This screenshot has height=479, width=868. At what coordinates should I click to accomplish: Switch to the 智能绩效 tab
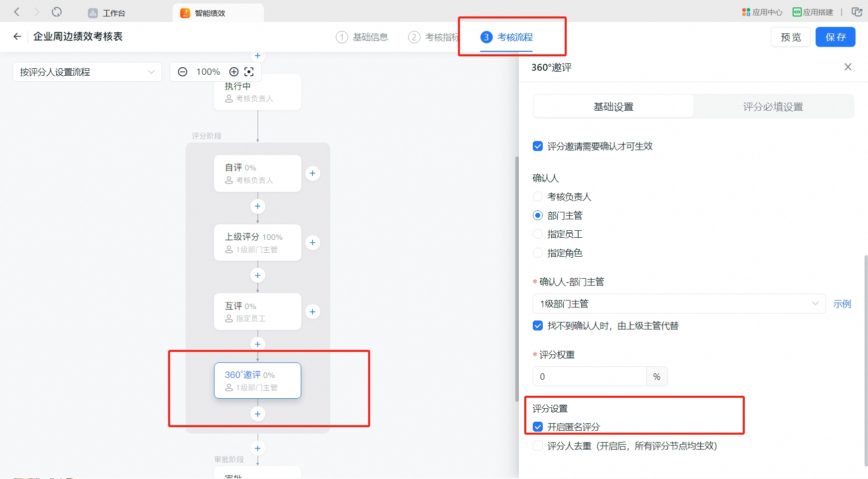pyautogui.click(x=218, y=13)
